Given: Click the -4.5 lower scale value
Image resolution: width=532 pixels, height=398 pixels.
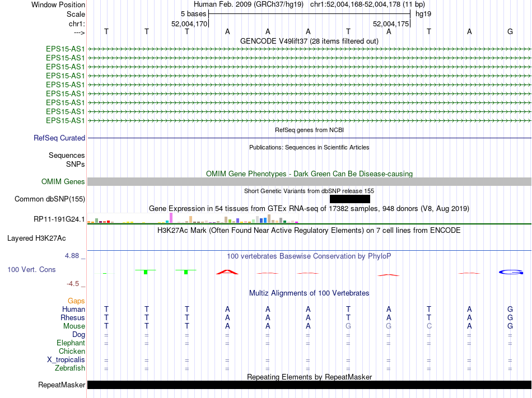Looking at the screenshot, I should tap(73, 284).
